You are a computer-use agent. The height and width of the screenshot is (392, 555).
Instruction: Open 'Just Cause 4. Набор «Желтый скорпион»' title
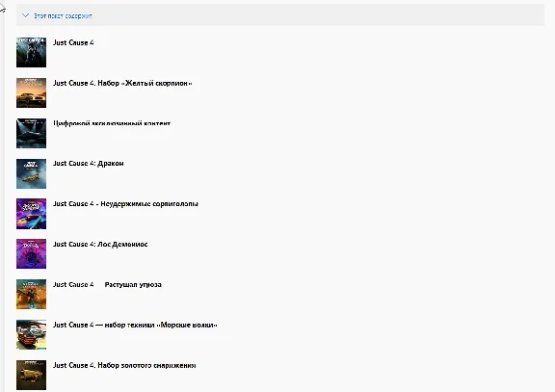pos(122,83)
